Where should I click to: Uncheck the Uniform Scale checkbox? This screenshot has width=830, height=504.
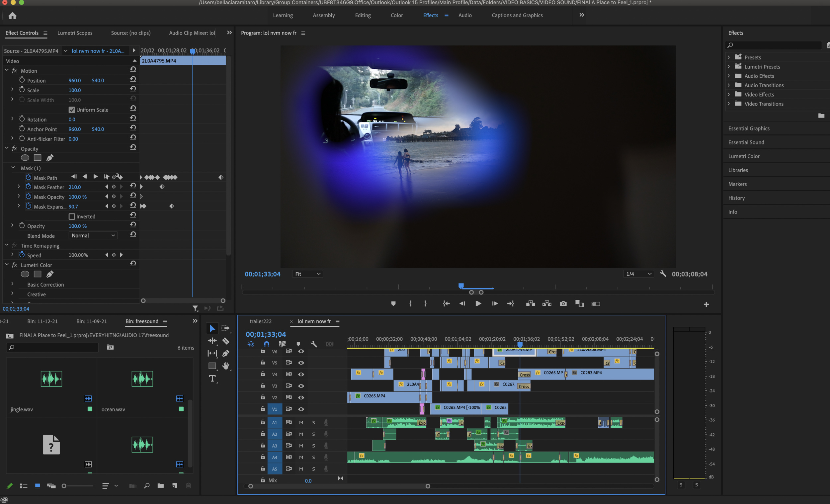72,110
